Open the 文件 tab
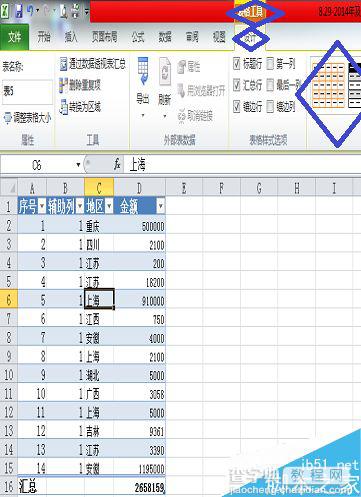The image size is (361, 497). (x=15, y=37)
